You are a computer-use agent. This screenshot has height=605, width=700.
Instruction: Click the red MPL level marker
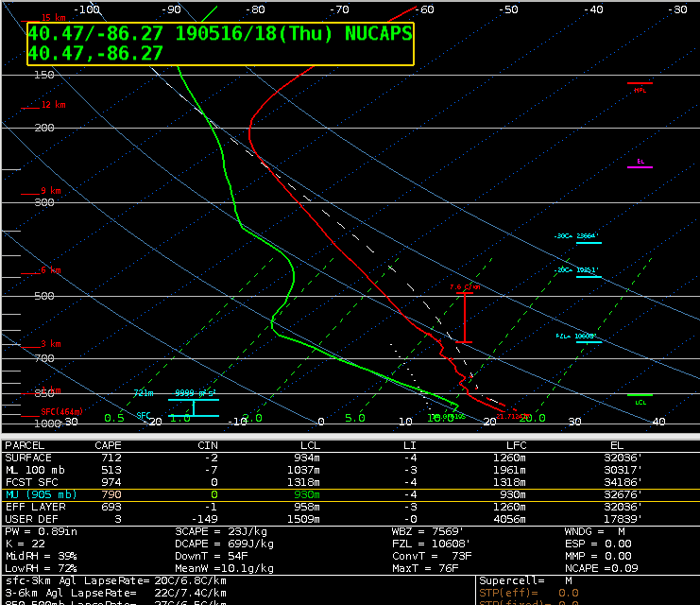(x=640, y=86)
